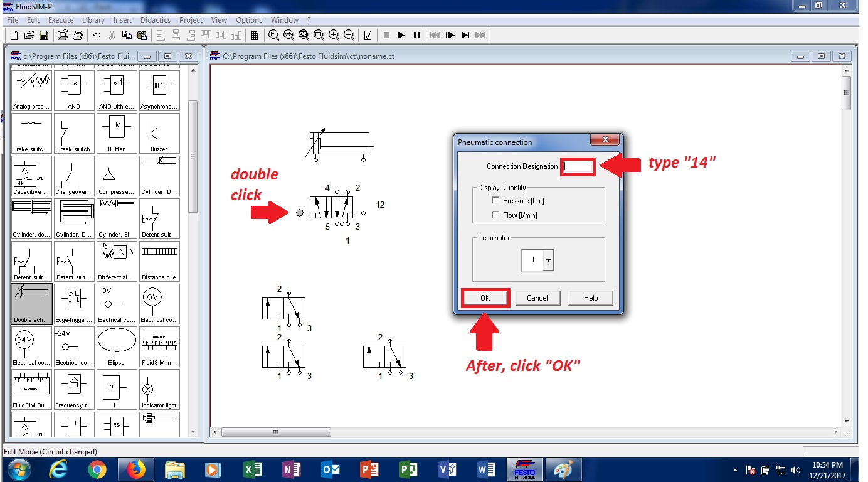The width and height of the screenshot is (868, 482).
Task: Select the Analog pressure sensor component
Action: [x=31, y=90]
